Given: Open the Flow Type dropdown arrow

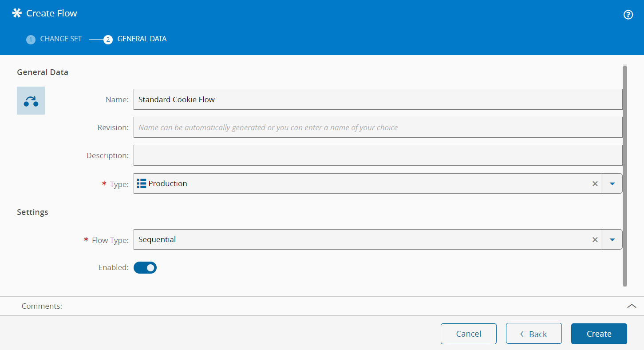Looking at the screenshot, I should [612, 240].
